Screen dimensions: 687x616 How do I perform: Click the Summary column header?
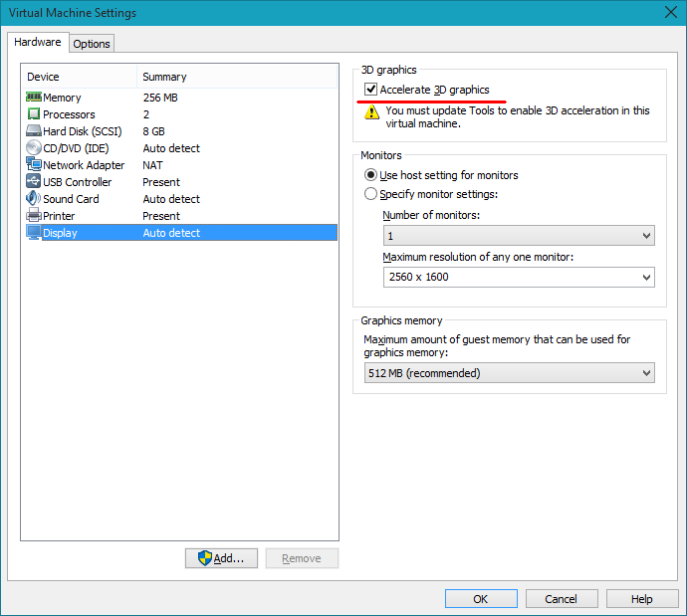[x=164, y=77]
